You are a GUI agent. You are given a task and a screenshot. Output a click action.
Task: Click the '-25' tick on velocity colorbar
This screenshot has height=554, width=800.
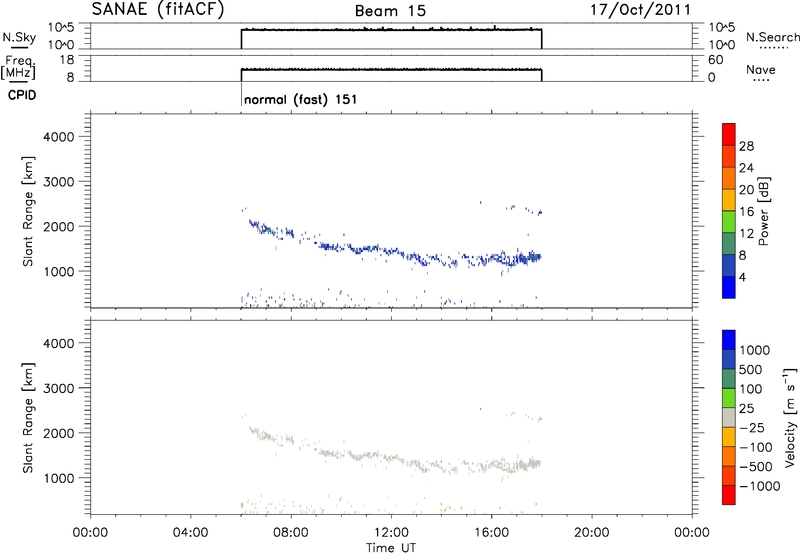pos(752,427)
